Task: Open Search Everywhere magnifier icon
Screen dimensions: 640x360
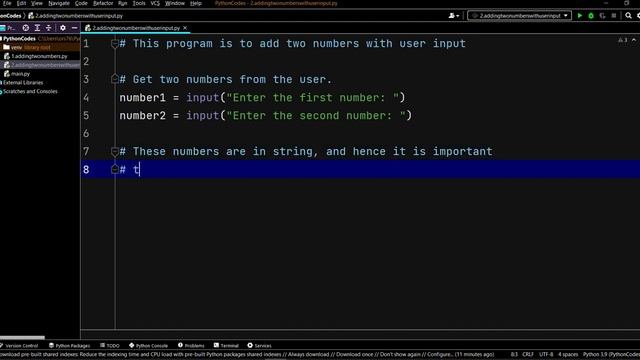Action: (x=628, y=16)
